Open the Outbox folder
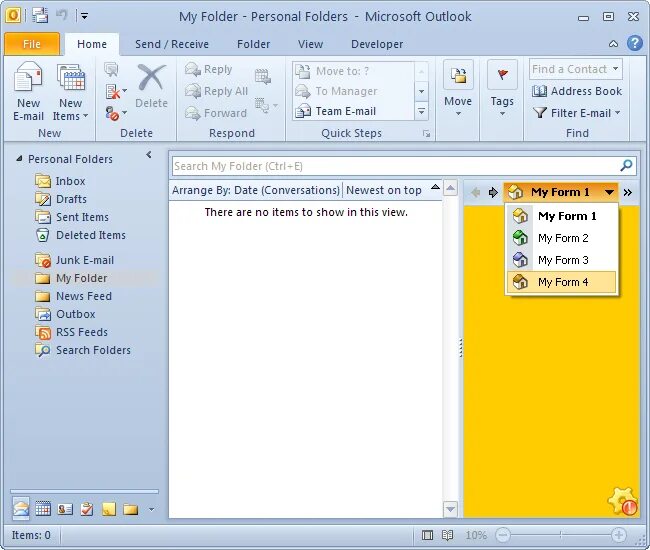Viewport: 650px width, 550px height. (x=65, y=314)
